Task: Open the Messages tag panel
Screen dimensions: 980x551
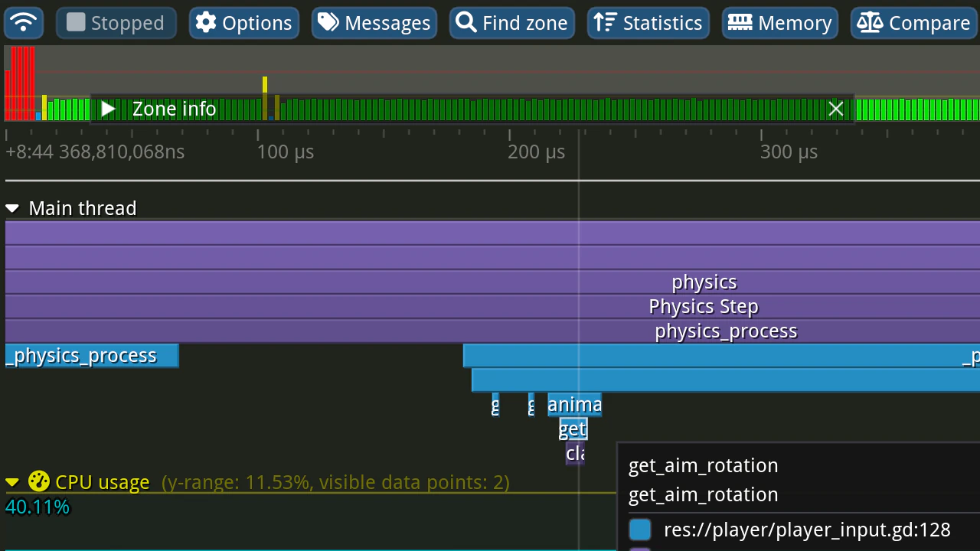Action: (x=374, y=23)
